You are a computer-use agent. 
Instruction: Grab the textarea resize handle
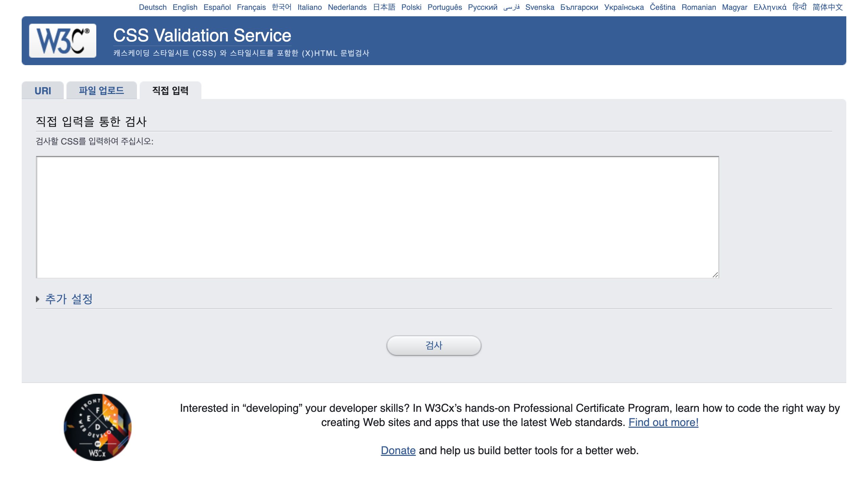(715, 275)
